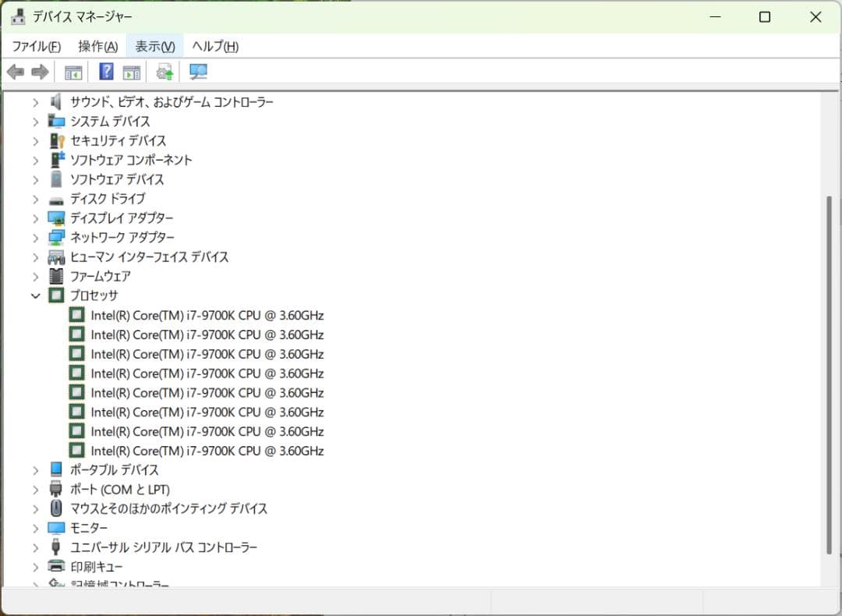The image size is (842, 616).
Task: Click the Device Manager icon in the title bar
Action: (x=17, y=16)
